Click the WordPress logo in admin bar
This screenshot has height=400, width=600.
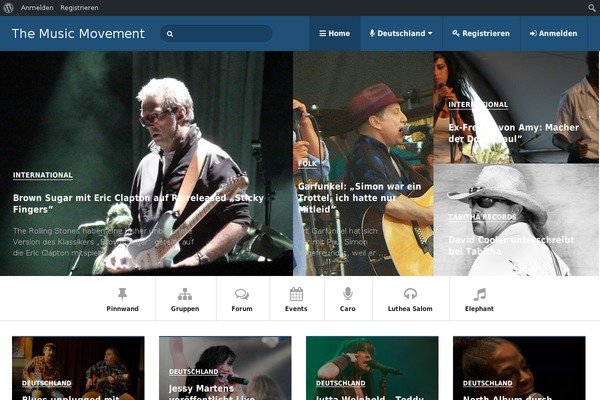[x=8, y=8]
